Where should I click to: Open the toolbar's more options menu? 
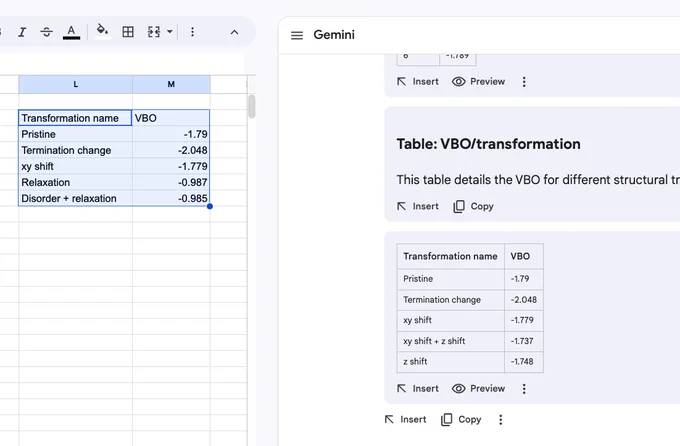pos(193,32)
